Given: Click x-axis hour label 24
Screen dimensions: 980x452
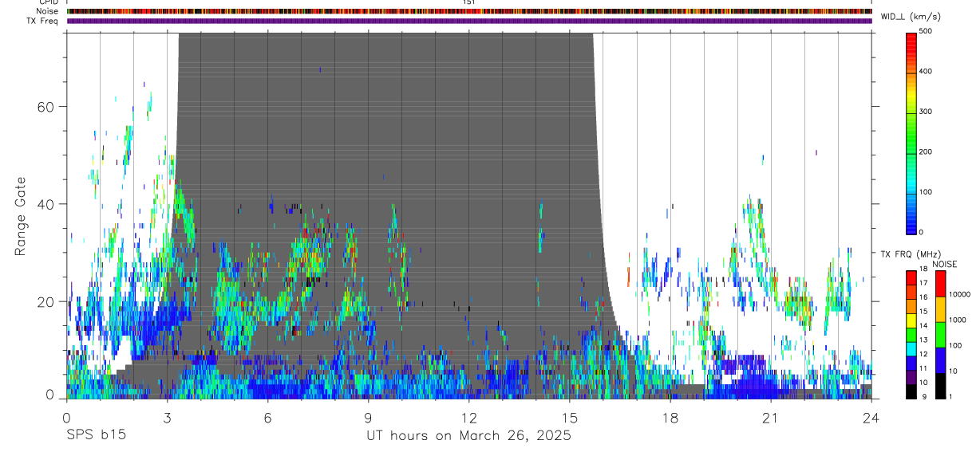Looking at the screenshot, I should pyautogui.click(x=871, y=417).
